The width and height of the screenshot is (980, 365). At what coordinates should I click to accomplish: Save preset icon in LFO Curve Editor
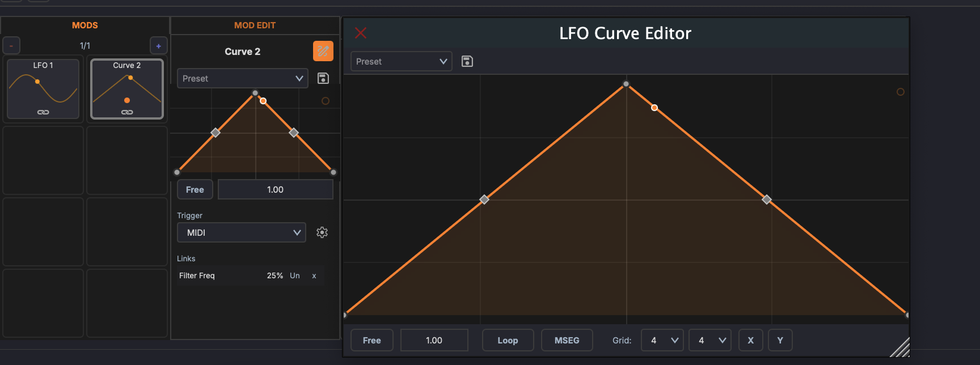click(467, 61)
